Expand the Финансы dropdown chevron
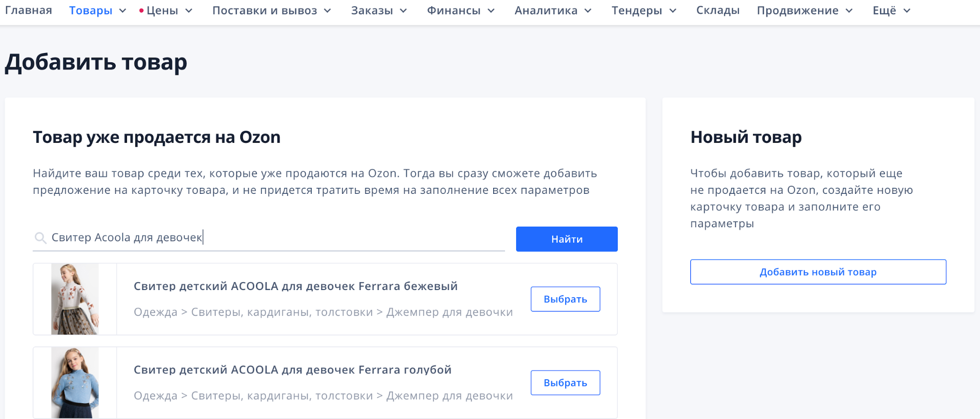The image size is (980, 419). point(491,11)
